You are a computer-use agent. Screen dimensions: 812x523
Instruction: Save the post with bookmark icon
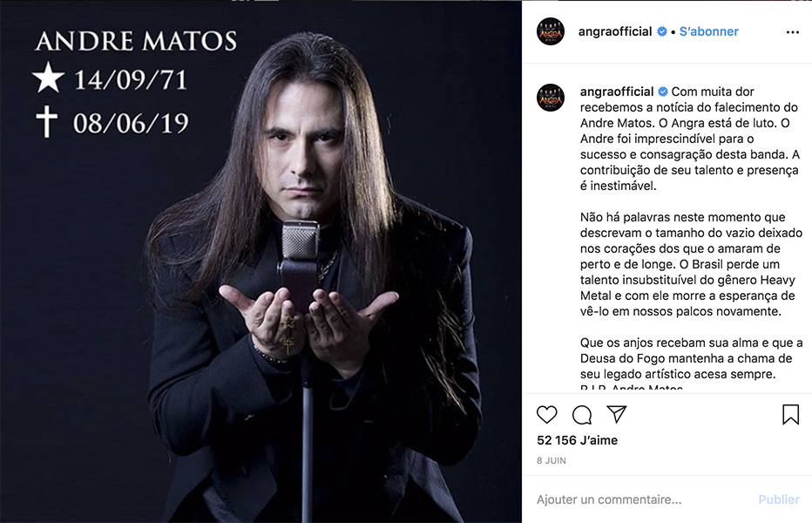click(x=790, y=415)
